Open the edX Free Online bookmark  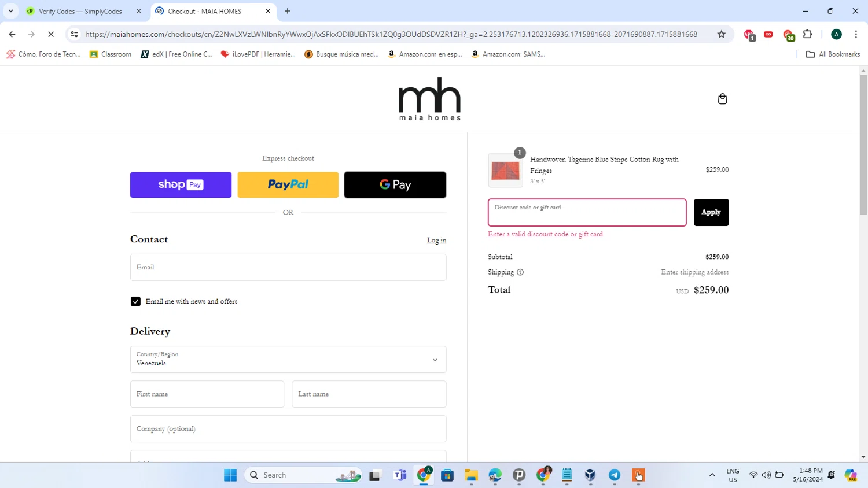(176, 54)
